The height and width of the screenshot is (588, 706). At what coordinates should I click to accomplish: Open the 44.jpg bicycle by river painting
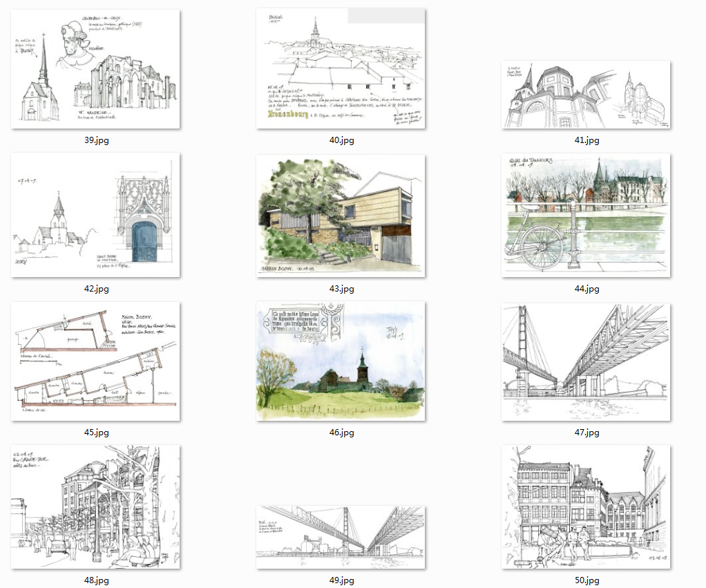(x=586, y=215)
